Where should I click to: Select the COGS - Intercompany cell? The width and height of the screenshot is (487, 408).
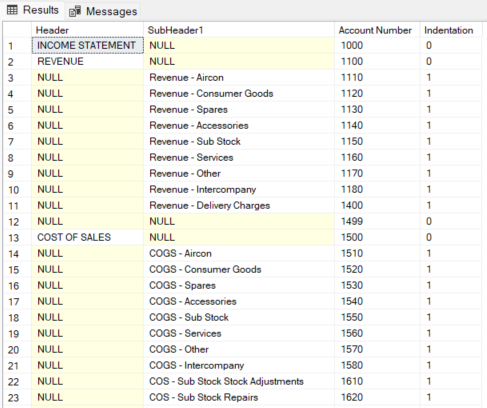pos(239,365)
